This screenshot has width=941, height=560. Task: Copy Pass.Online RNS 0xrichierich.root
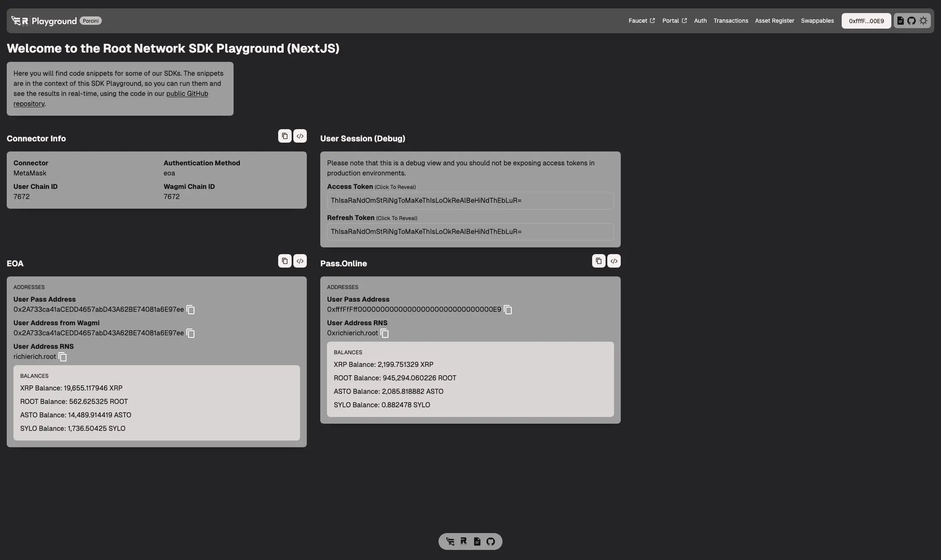click(x=385, y=333)
